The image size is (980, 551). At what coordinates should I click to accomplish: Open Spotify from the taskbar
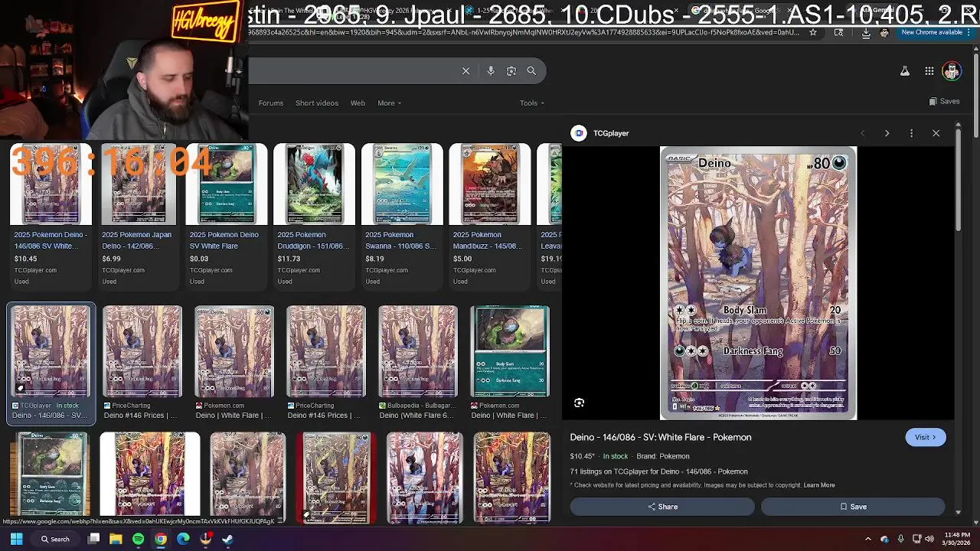click(x=138, y=539)
